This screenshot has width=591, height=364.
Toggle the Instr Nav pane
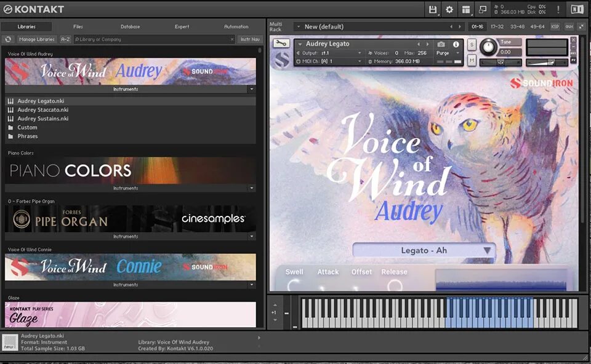(250, 39)
